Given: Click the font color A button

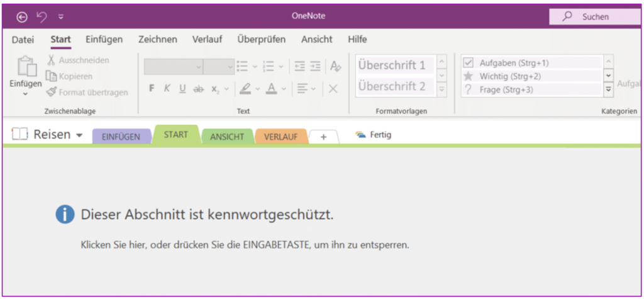Looking at the screenshot, I should (x=271, y=88).
